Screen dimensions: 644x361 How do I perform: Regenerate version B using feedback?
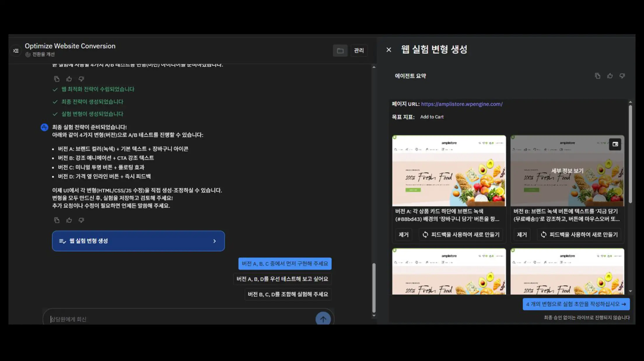pyautogui.click(x=579, y=235)
